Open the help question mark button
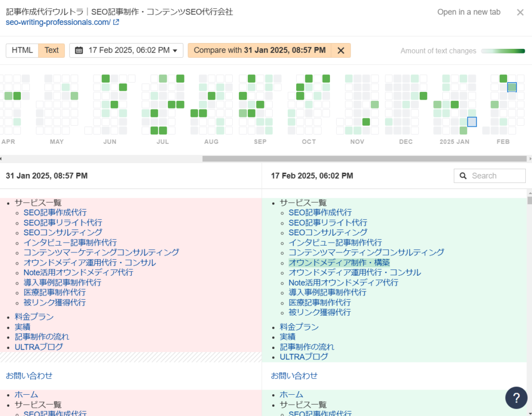This screenshot has height=416, width=532. click(x=516, y=397)
